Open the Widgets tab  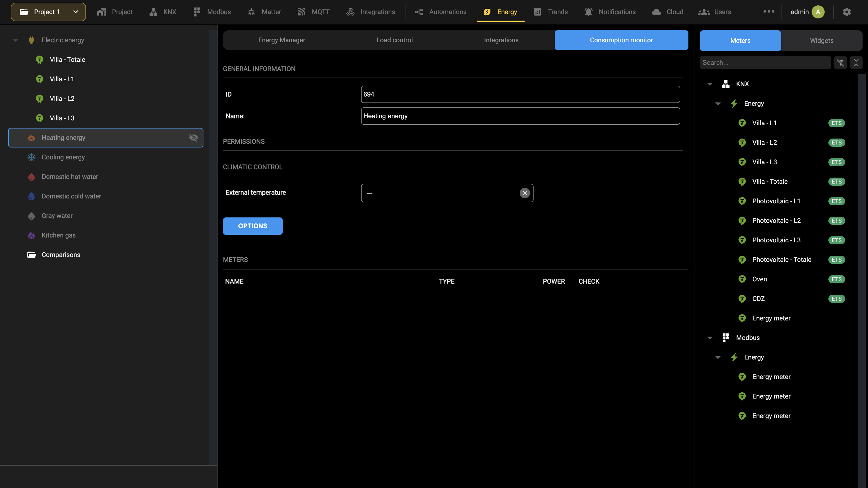[822, 41]
